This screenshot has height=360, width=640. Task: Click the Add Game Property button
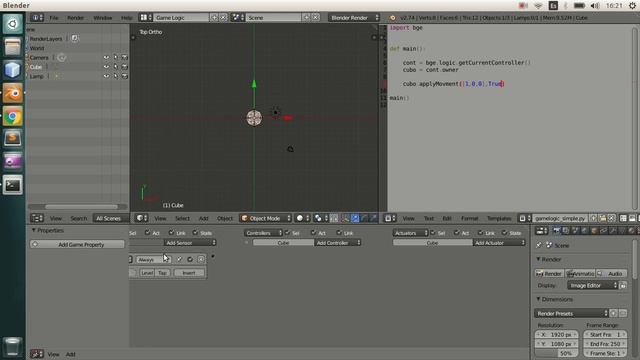coord(77,244)
